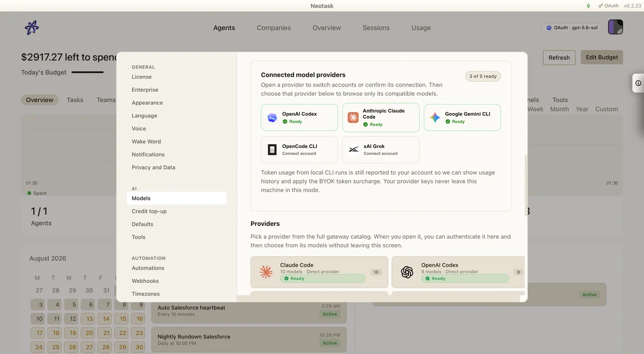Viewport: 644px width, 354px height.
Task: Click the OpenCode CLI square icon
Action: (x=272, y=150)
